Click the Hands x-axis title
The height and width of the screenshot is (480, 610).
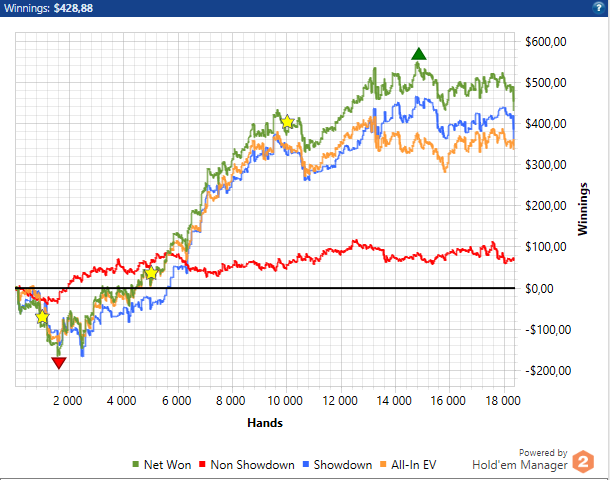click(x=265, y=423)
